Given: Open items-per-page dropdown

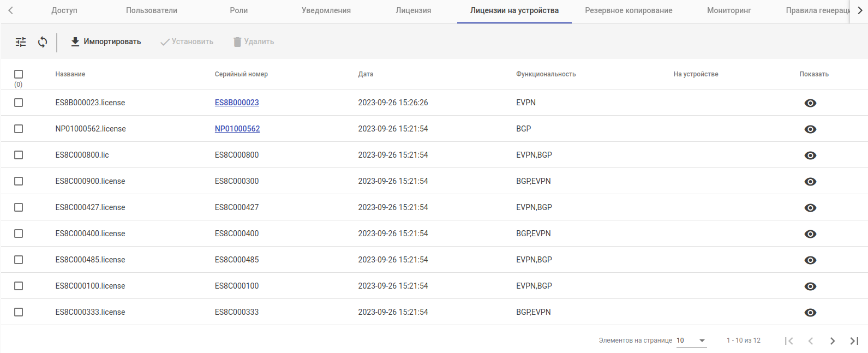Looking at the screenshot, I should [x=691, y=340].
